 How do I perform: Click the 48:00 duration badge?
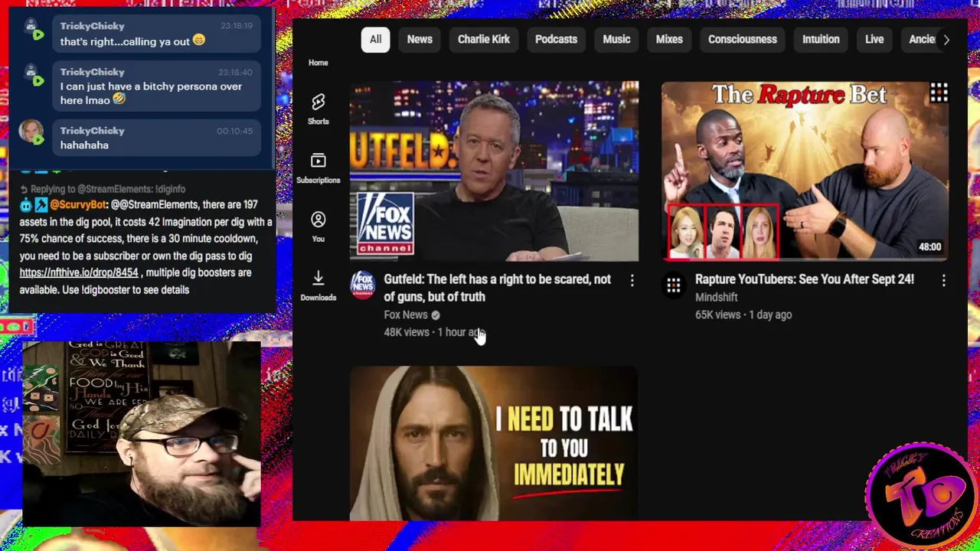(x=929, y=247)
